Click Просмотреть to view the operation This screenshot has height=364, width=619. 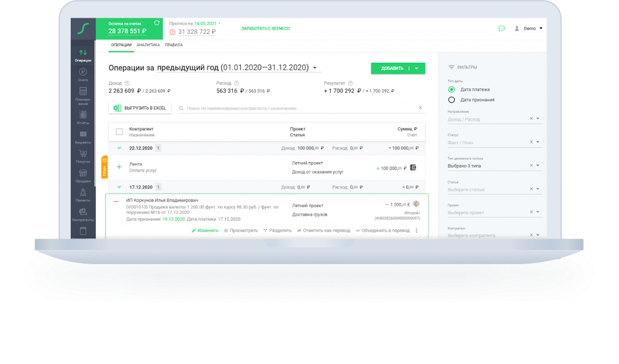(240, 230)
